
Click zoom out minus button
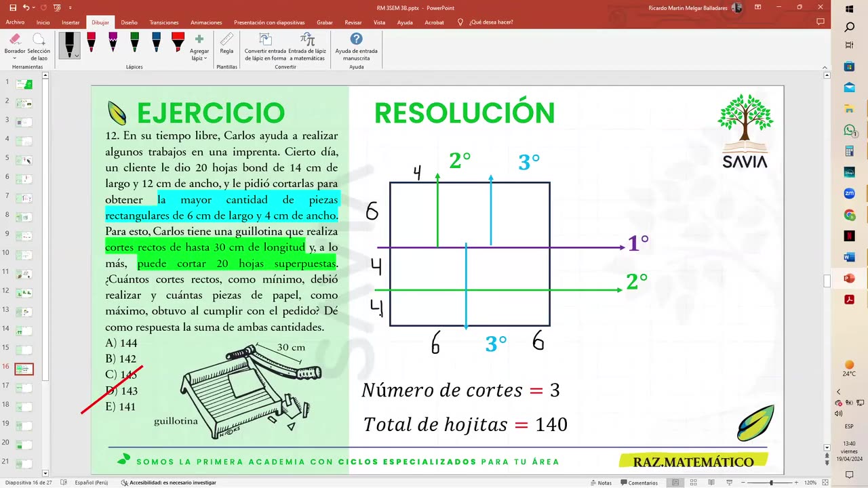pyautogui.click(x=742, y=483)
